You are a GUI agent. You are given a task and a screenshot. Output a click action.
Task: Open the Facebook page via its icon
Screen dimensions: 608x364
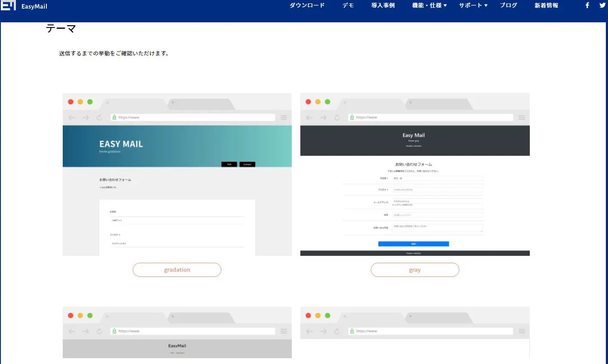point(587,5)
